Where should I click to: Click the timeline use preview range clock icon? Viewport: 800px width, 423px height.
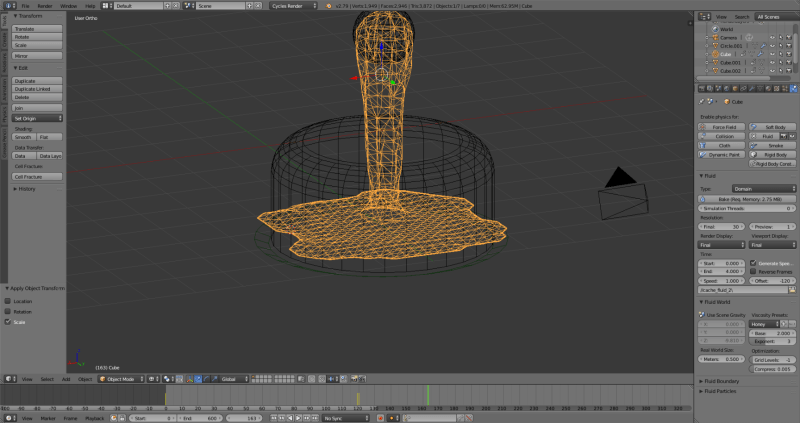click(x=113, y=418)
